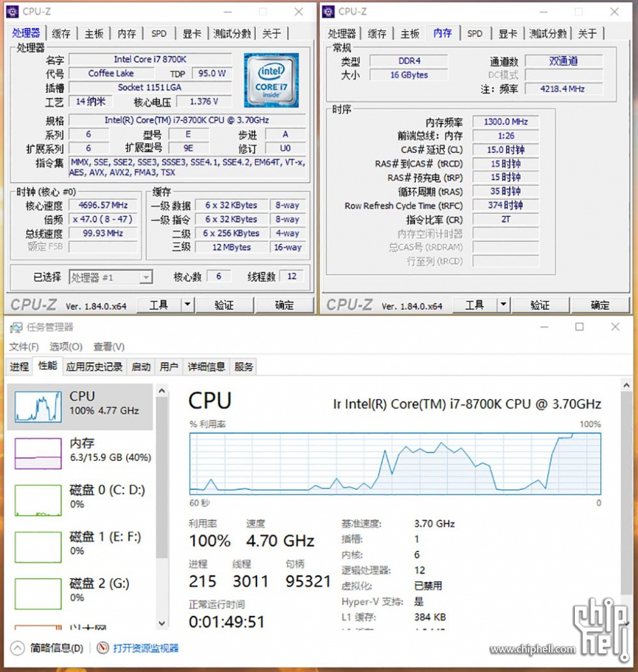Click 4.70 GHz speed value in Task Manager
638x672 pixels.
280,541
